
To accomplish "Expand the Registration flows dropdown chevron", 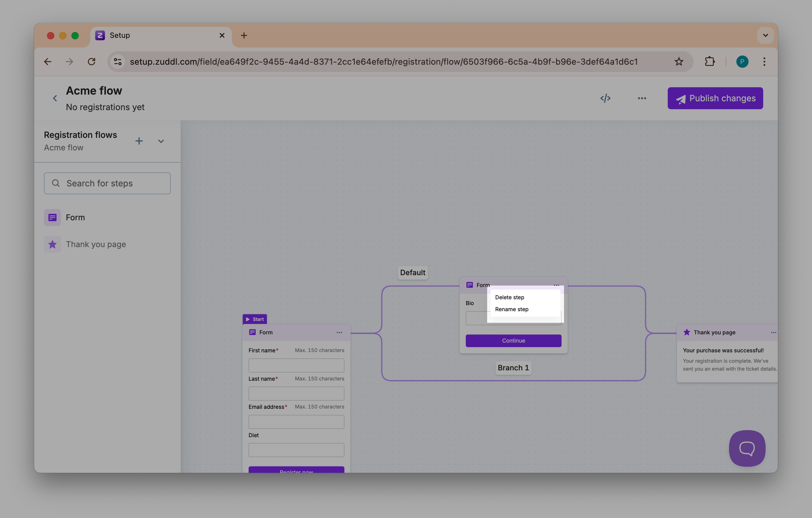I will 161,141.
